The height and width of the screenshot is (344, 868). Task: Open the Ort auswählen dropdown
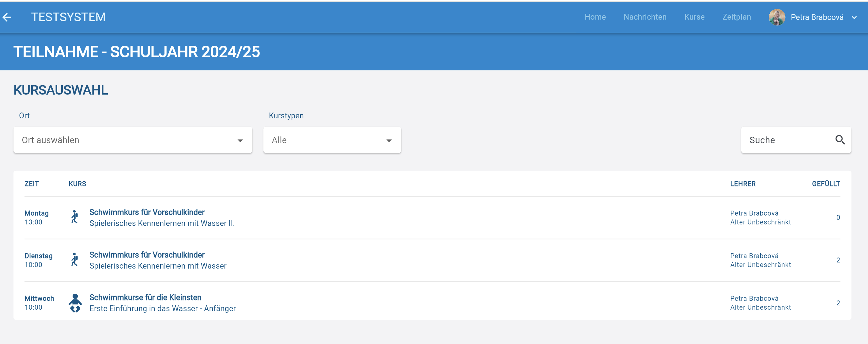(133, 140)
